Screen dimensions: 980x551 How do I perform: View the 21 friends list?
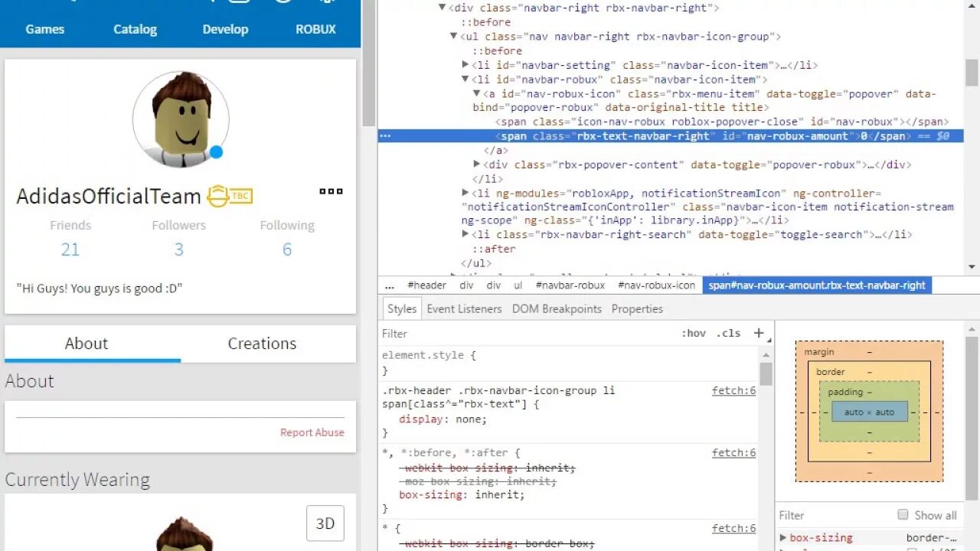coord(70,249)
